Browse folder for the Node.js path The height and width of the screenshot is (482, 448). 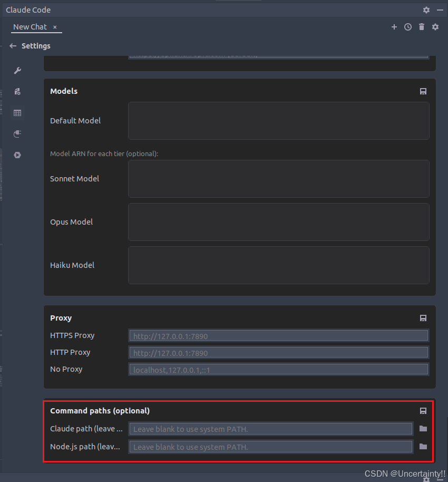(x=423, y=446)
